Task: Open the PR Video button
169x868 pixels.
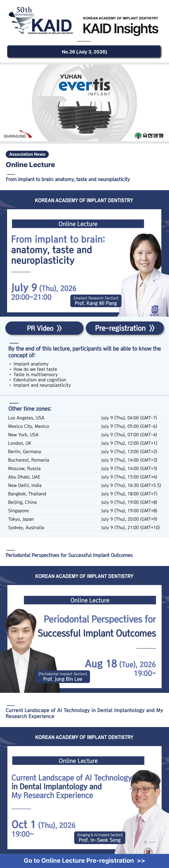Action: click(x=44, y=328)
